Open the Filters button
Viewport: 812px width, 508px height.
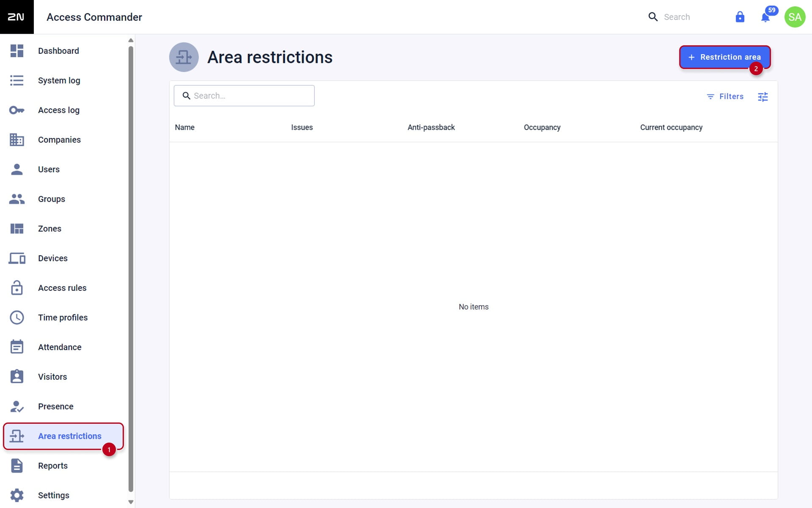(725, 97)
